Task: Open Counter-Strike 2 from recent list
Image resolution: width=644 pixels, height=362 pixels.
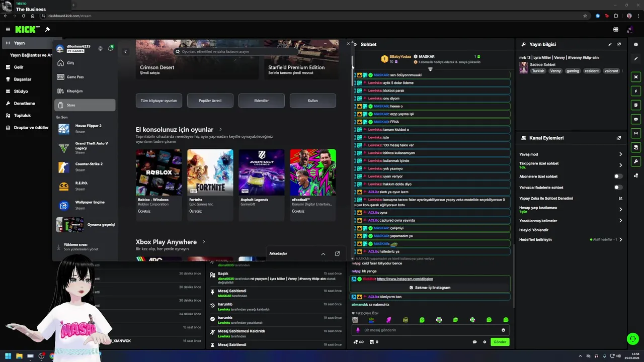Action: pos(85,167)
